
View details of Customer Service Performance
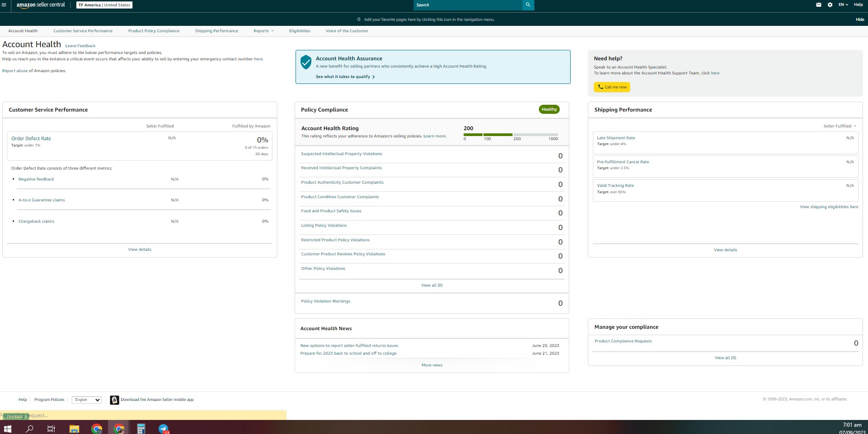tap(140, 249)
